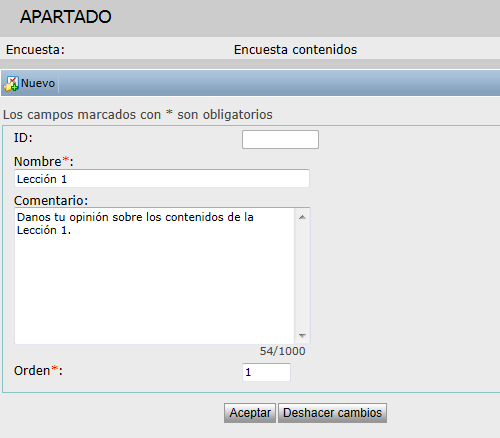
Task: Click the Encuesta contenidos value
Action: point(295,50)
